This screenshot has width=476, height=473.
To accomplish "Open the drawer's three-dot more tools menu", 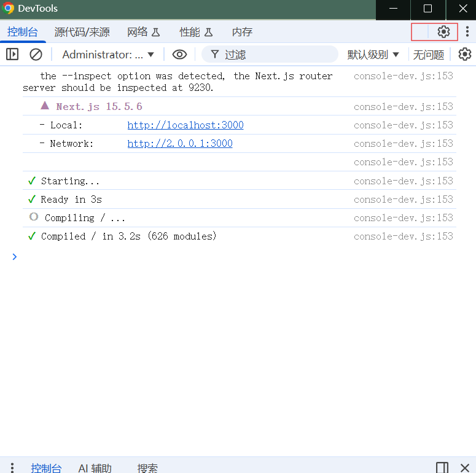I will coord(12,467).
